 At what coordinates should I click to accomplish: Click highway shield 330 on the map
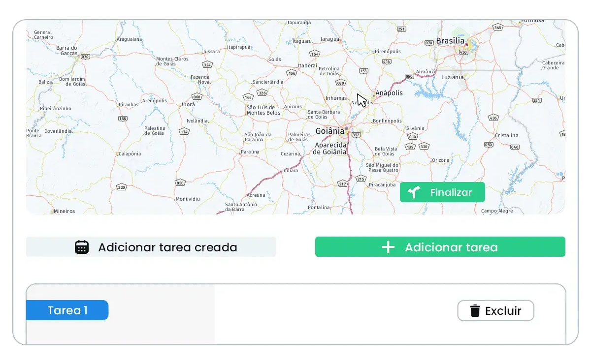point(424,146)
